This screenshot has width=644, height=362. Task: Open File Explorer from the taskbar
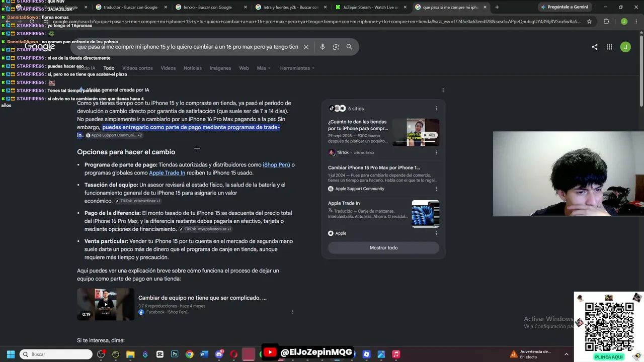[130, 354]
